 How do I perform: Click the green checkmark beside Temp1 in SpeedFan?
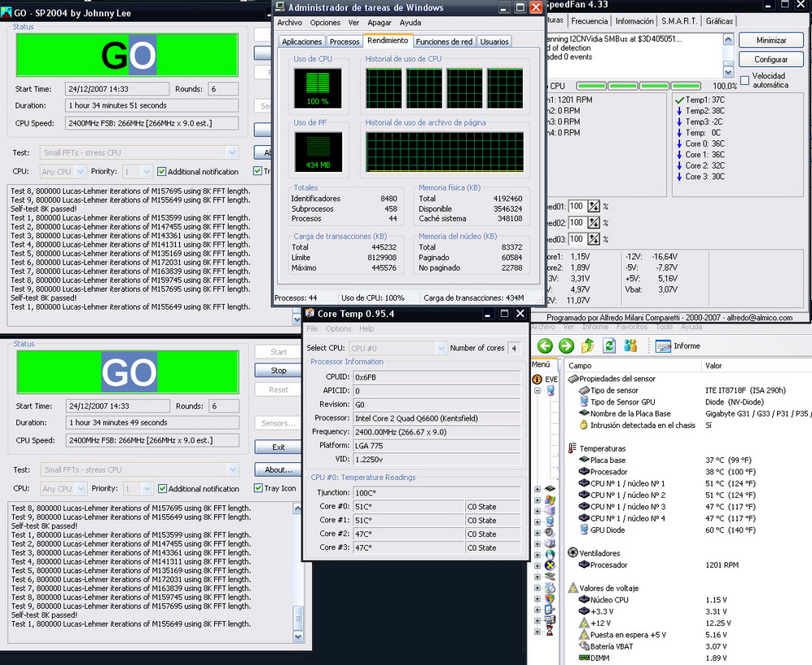(679, 99)
